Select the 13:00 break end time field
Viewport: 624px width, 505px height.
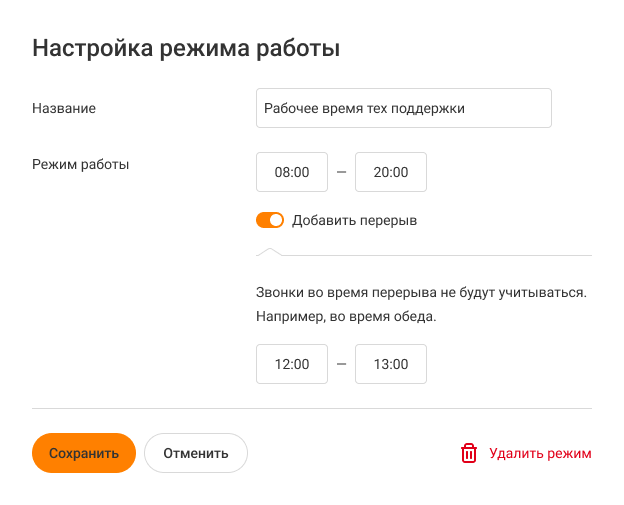pos(391,364)
